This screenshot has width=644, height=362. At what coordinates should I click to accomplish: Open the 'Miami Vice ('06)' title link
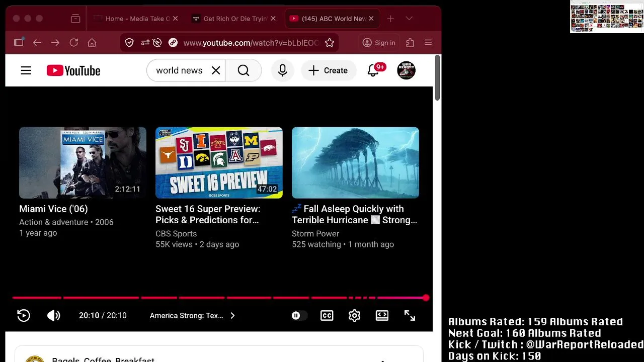click(x=53, y=209)
